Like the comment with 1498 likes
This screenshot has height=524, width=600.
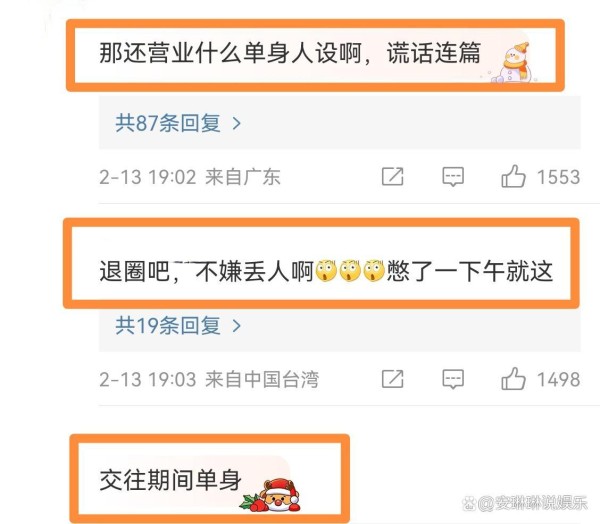tap(513, 379)
